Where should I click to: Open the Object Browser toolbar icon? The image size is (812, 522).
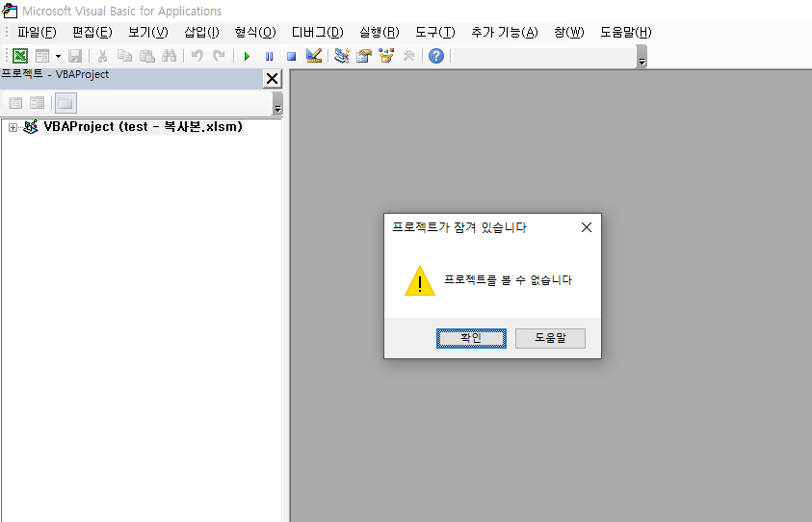(x=386, y=56)
